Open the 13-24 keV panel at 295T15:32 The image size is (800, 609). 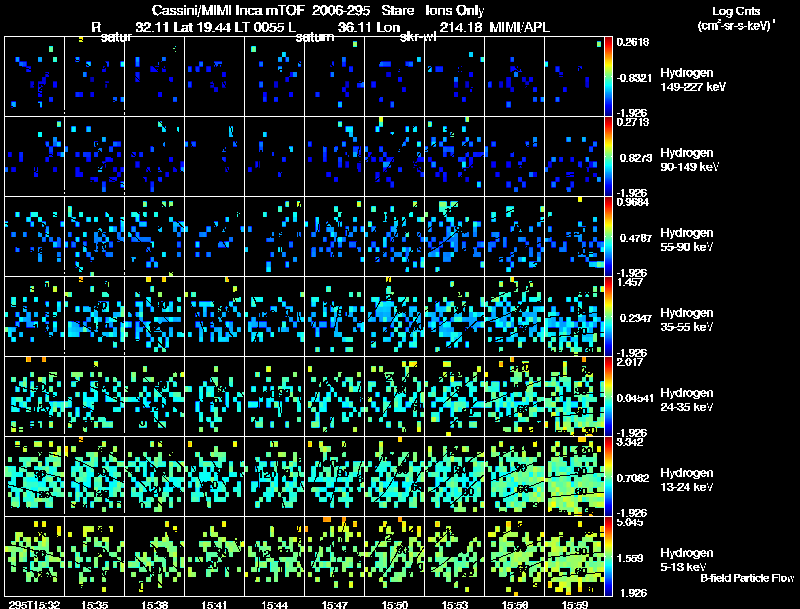(x=35, y=477)
